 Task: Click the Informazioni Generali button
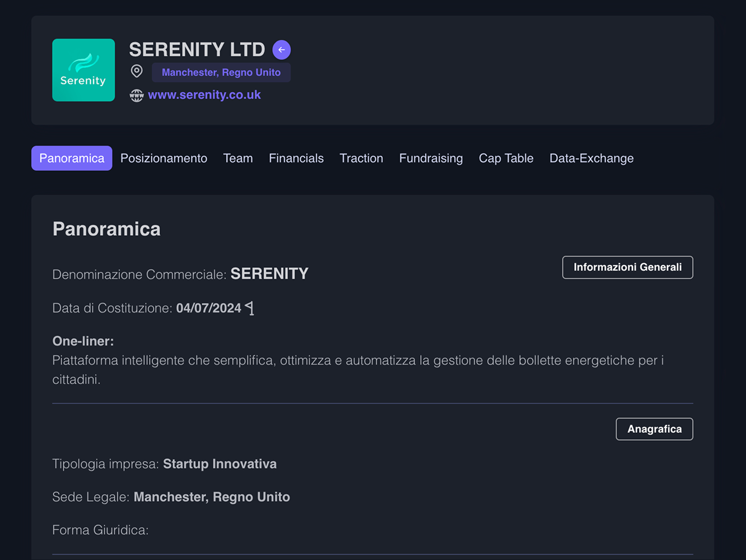click(x=627, y=267)
